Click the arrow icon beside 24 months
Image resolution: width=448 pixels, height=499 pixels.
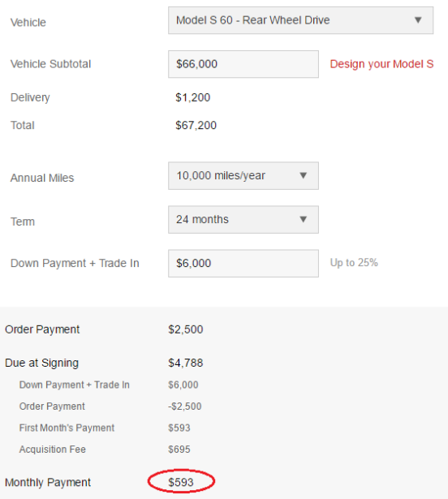click(304, 219)
